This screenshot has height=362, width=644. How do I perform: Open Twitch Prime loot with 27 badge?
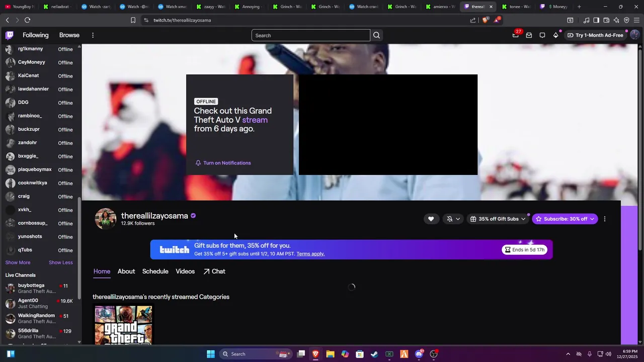[516, 35]
